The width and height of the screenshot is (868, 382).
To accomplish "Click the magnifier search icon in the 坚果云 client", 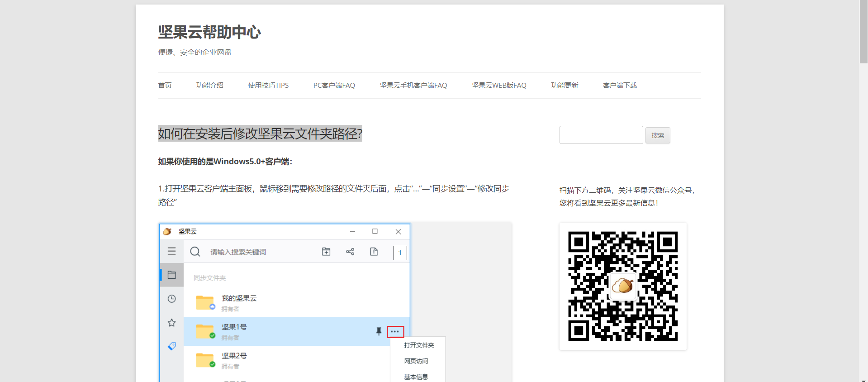I will [x=195, y=252].
